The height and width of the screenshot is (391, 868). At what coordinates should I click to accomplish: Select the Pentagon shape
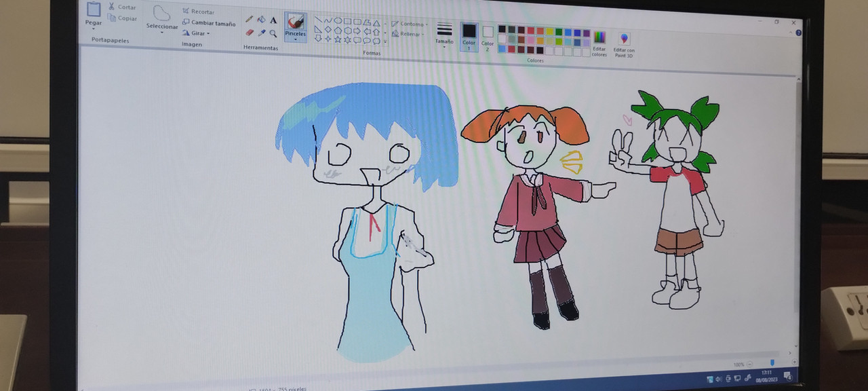click(338, 31)
